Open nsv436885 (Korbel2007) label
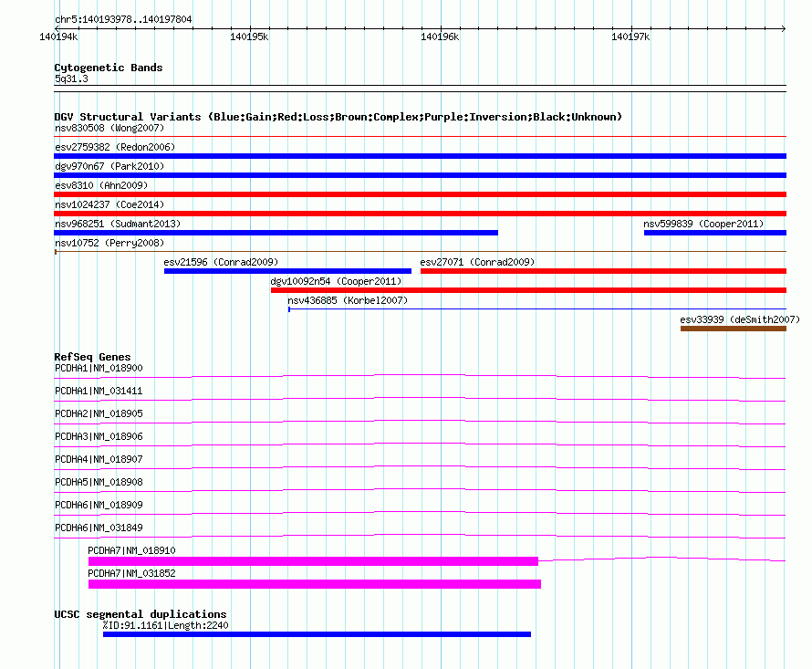This screenshot has height=669, width=812. [348, 300]
